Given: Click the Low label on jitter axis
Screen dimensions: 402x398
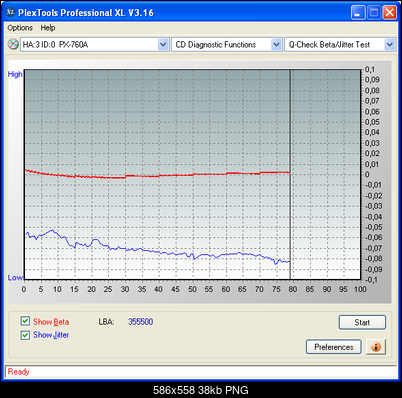Looking at the screenshot, I should point(15,278).
